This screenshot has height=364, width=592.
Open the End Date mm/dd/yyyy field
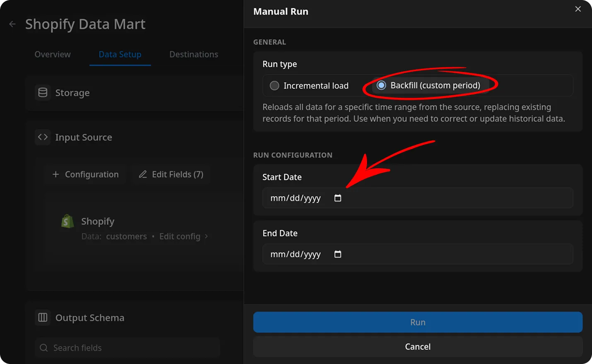(x=295, y=254)
